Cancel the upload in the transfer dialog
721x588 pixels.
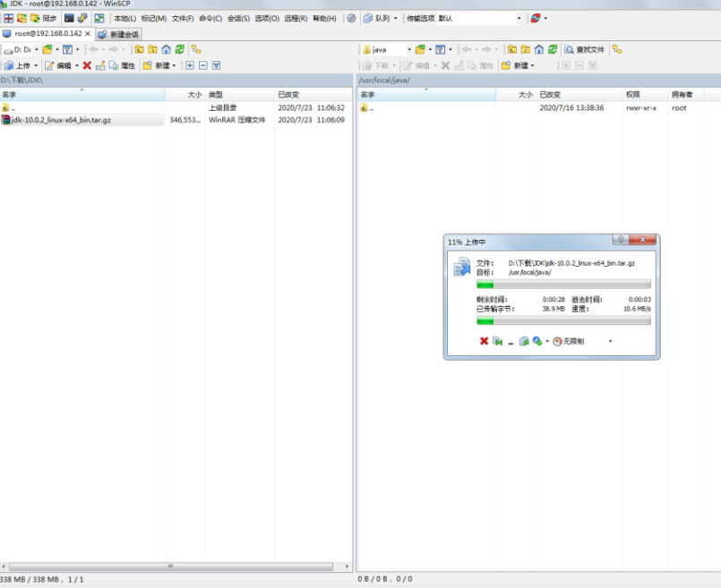click(x=484, y=341)
